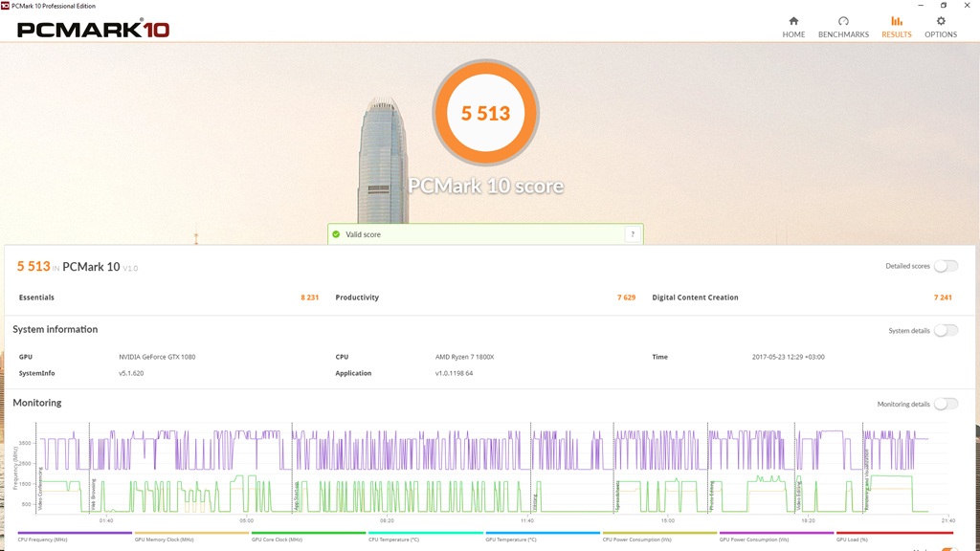Click the valid score question mark button
Screen dimensions: 980x551
point(632,234)
